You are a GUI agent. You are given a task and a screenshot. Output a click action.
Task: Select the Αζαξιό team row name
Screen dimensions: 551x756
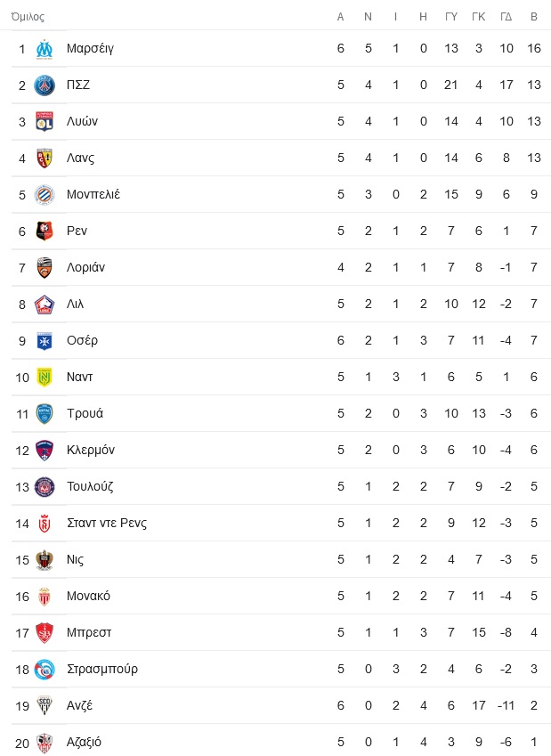pos(84,742)
